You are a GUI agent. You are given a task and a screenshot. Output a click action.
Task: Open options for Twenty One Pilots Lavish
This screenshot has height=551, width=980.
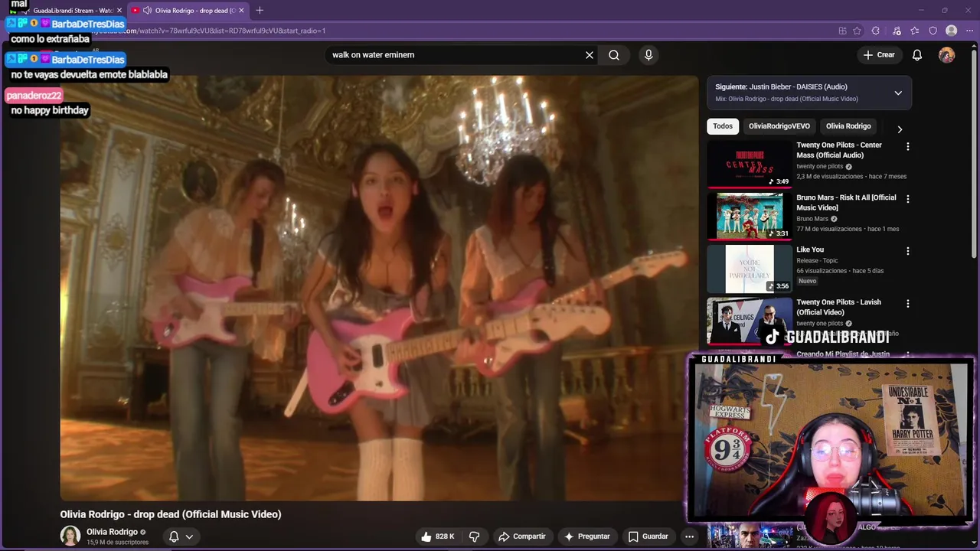908,304
